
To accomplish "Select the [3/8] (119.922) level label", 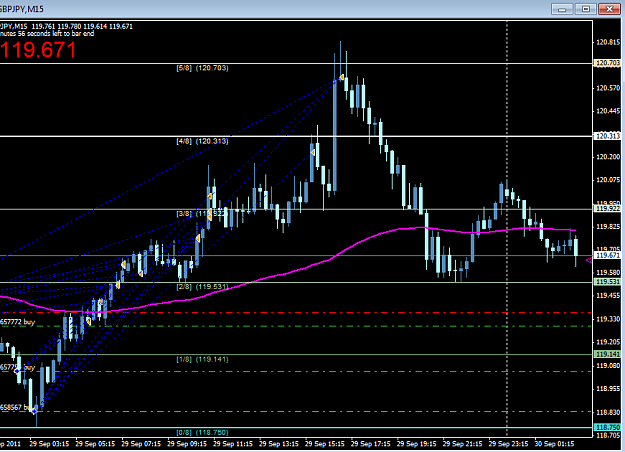I will [x=202, y=214].
